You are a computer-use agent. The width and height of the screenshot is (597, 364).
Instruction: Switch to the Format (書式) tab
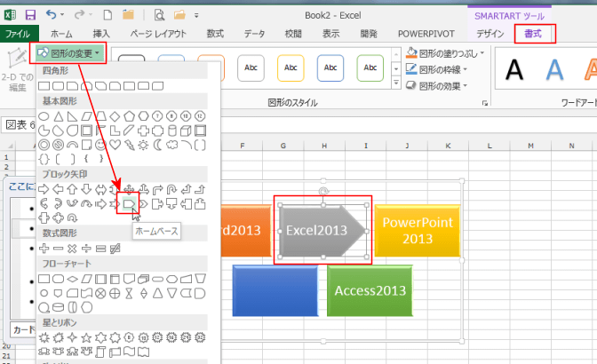tap(533, 34)
